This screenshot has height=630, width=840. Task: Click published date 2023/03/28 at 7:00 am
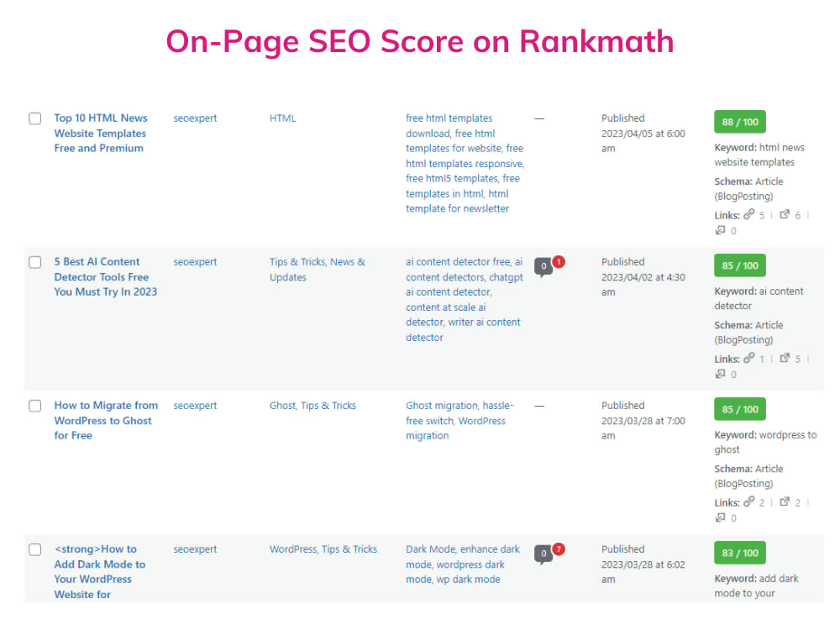click(x=643, y=428)
